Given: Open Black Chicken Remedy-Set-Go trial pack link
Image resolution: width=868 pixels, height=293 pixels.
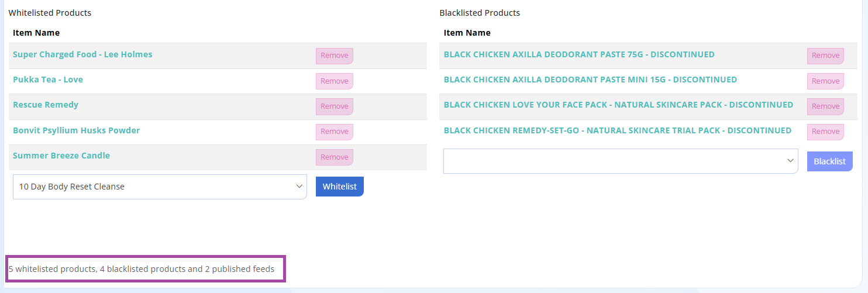Looking at the screenshot, I should pyautogui.click(x=618, y=130).
